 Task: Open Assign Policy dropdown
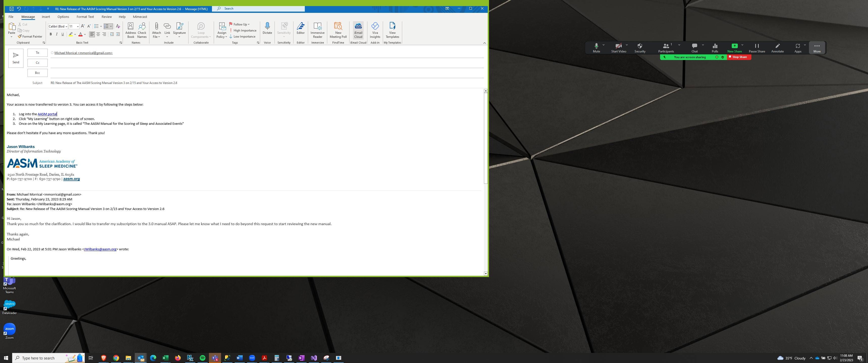[222, 30]
